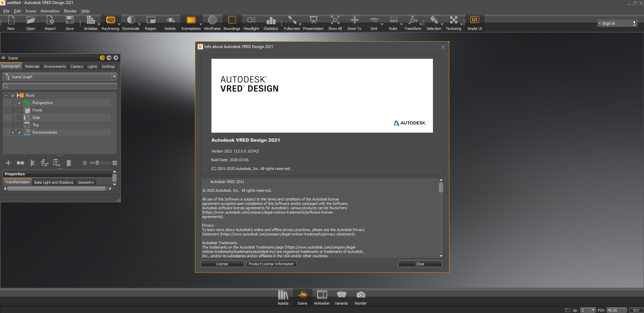Toggle Antialias in the toolbar
Screen dimensions: 644x313
91,23
